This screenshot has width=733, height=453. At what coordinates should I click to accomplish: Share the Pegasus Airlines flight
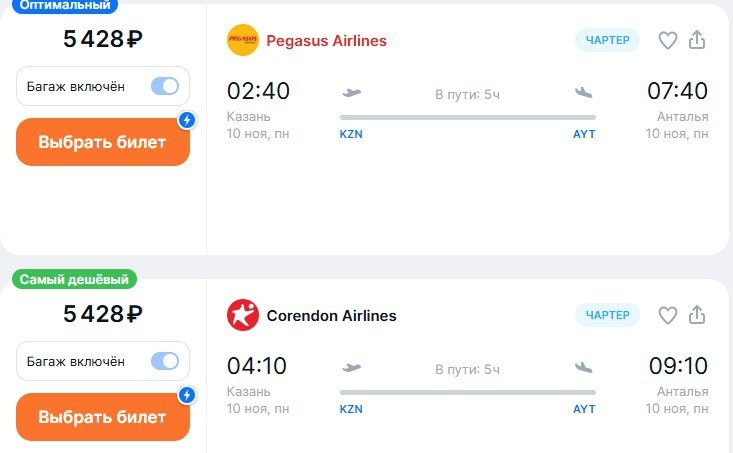click(698, 40)
